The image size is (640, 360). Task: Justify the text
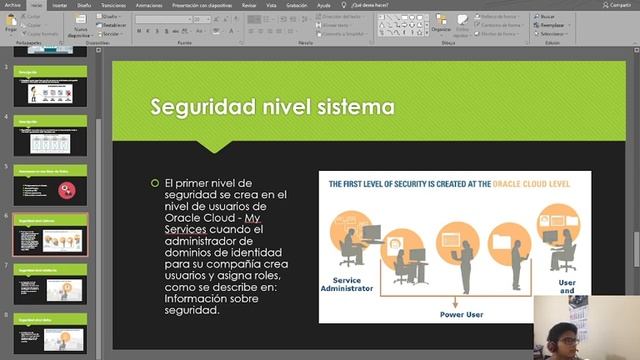click(279, 31)
